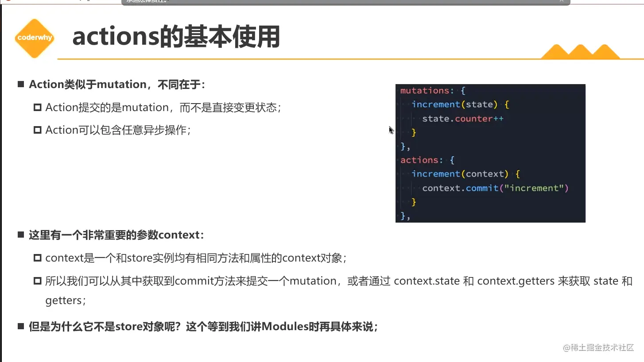Click the mutations: { line in the code block
Screen dimensions: 644x362
431,90
